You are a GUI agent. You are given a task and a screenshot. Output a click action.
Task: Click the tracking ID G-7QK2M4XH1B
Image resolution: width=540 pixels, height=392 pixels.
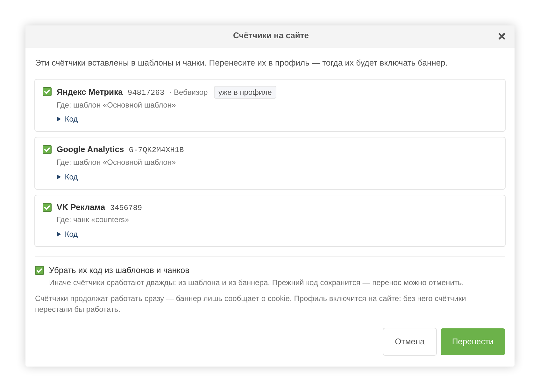[x=156, y=150]
